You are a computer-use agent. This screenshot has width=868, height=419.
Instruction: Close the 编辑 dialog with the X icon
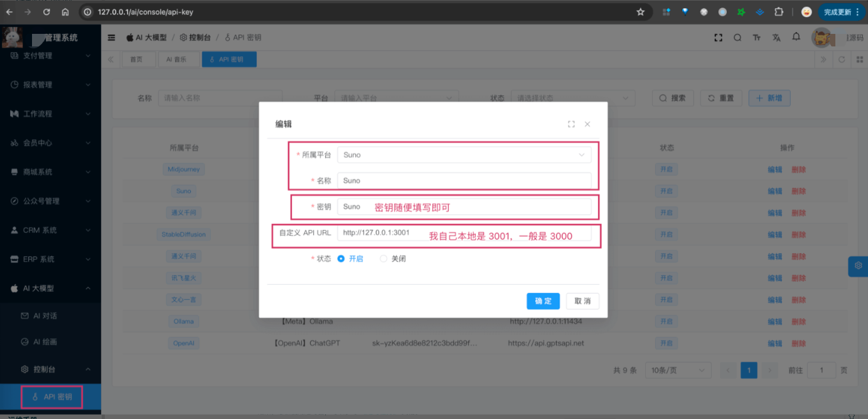pos(587,124)
